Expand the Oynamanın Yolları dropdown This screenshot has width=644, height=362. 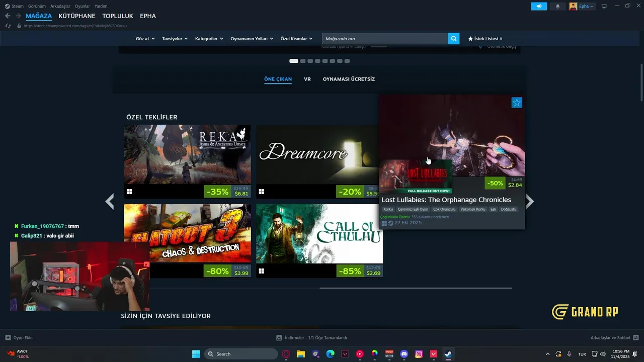(x=252, y=39)
